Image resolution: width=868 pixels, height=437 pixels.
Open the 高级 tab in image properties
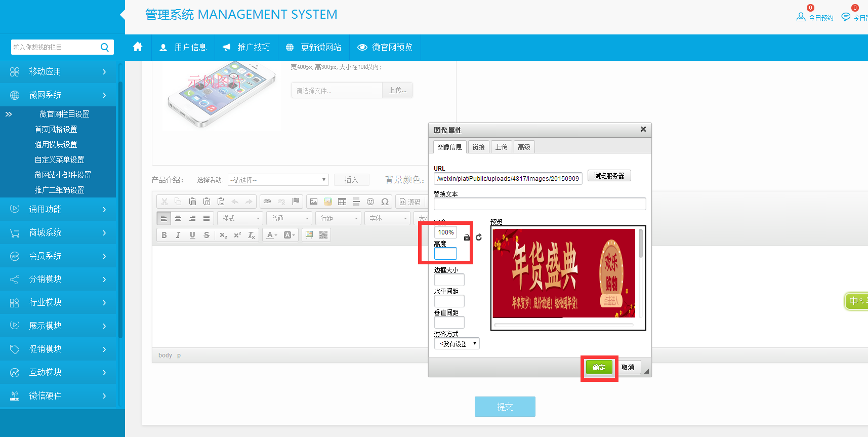(524, 147)
